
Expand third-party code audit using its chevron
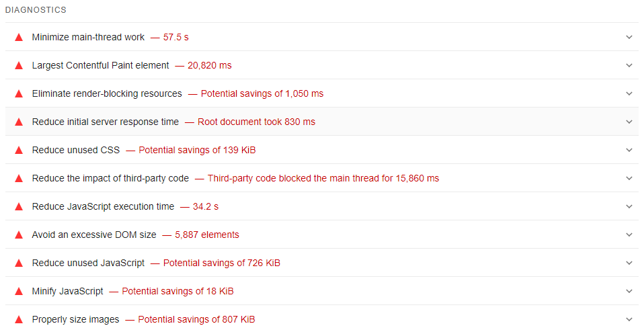629,179
